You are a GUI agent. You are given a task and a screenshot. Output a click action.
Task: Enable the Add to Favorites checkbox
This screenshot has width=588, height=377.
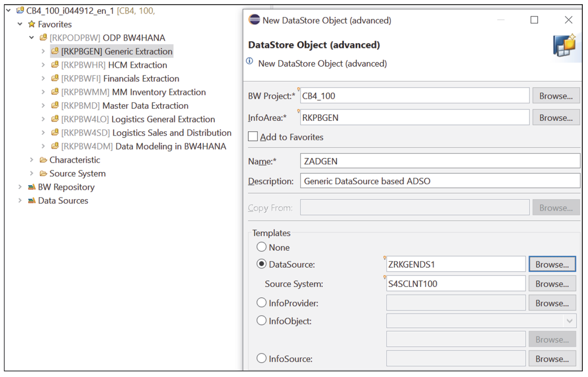tap(253, 136)
